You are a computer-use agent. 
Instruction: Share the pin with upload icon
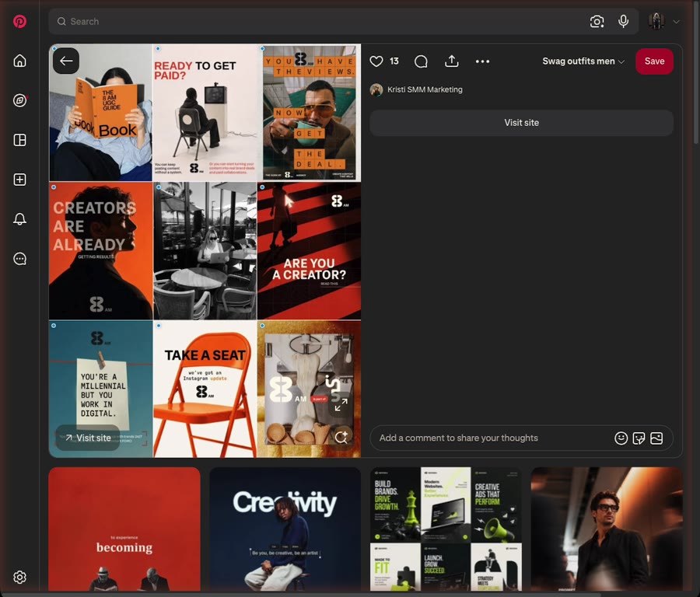tap(452, 61)
